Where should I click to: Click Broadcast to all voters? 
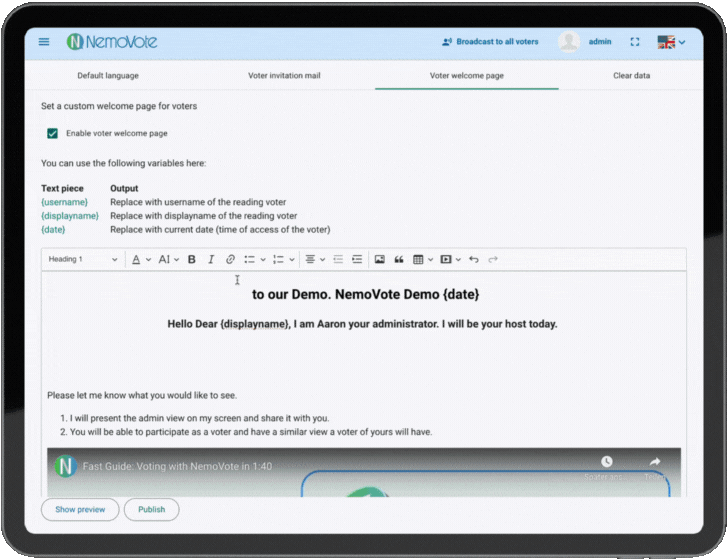pyautogui.click(x=490, y=42)
